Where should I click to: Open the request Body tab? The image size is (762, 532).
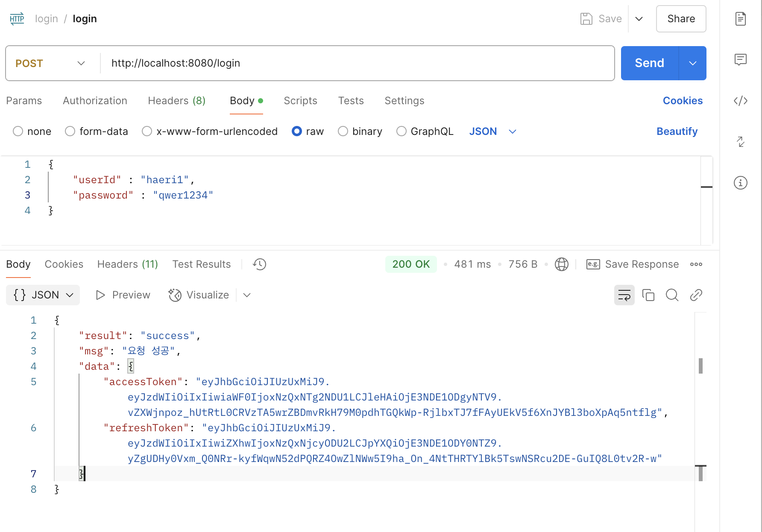(246, 101)
